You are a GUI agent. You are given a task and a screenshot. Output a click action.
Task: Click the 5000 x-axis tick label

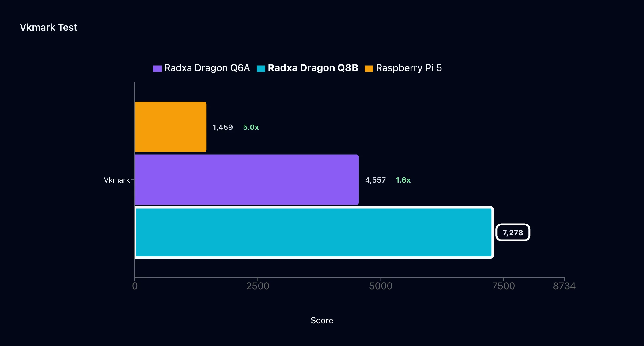tap(381, 286)
